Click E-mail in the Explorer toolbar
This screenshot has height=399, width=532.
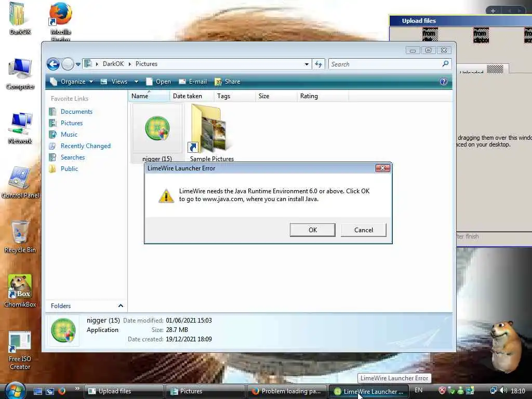point(193,82)
